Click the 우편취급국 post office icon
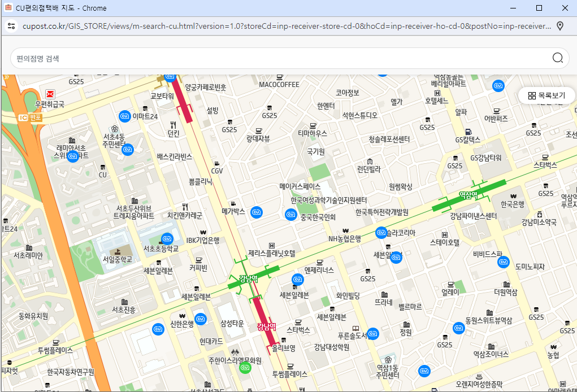This screenshot has height=392, width=577. coord(50,94)
